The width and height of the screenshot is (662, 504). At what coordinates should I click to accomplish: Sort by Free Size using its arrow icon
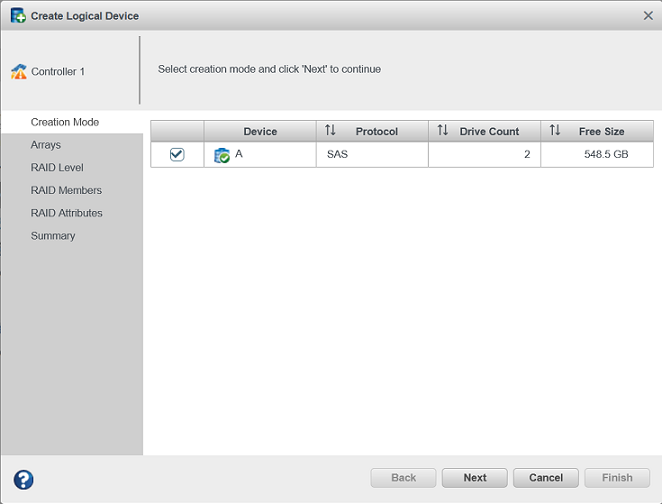554,131
